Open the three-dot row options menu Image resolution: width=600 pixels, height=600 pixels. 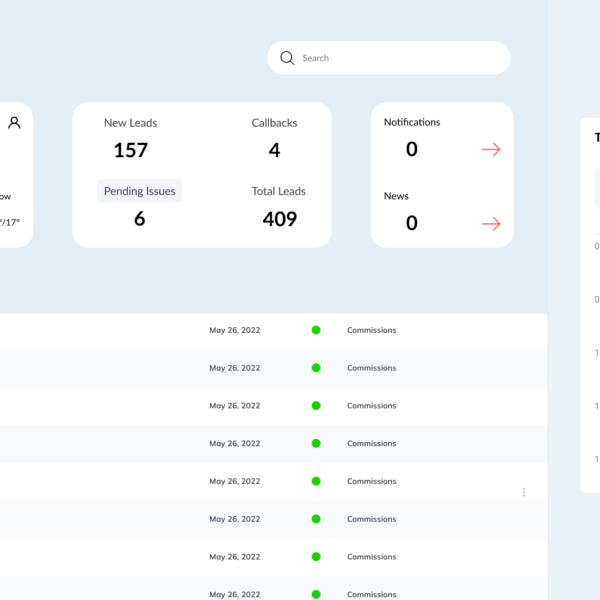pos(523,492)
